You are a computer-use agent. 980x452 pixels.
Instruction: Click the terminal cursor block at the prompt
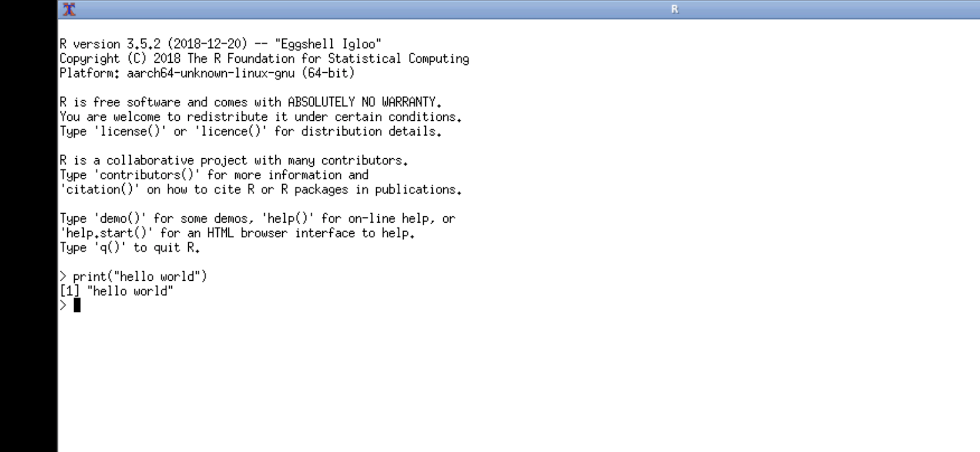pyautogui.click(x=77, y=306)
